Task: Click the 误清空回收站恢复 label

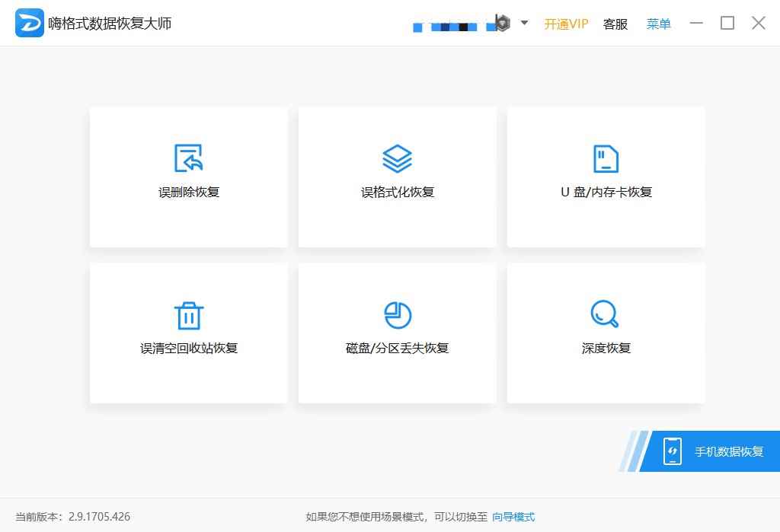Action: coord(189,348)
